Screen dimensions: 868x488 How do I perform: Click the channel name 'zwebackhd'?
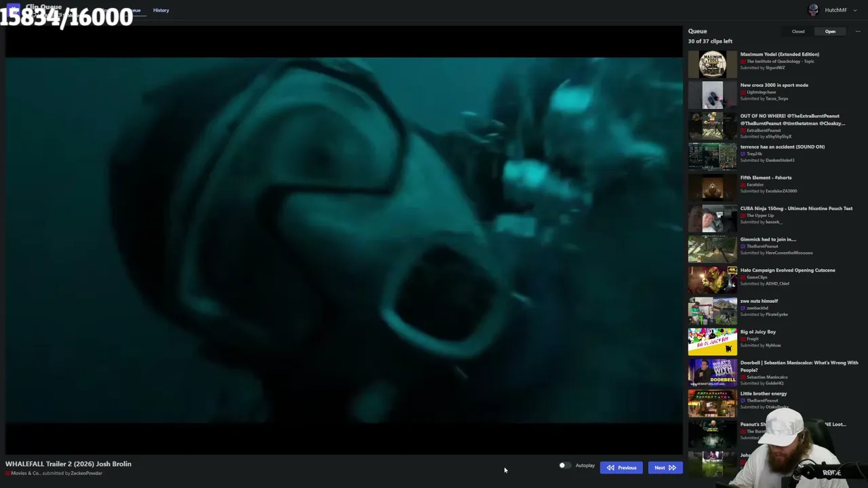[x=757, y=308]
